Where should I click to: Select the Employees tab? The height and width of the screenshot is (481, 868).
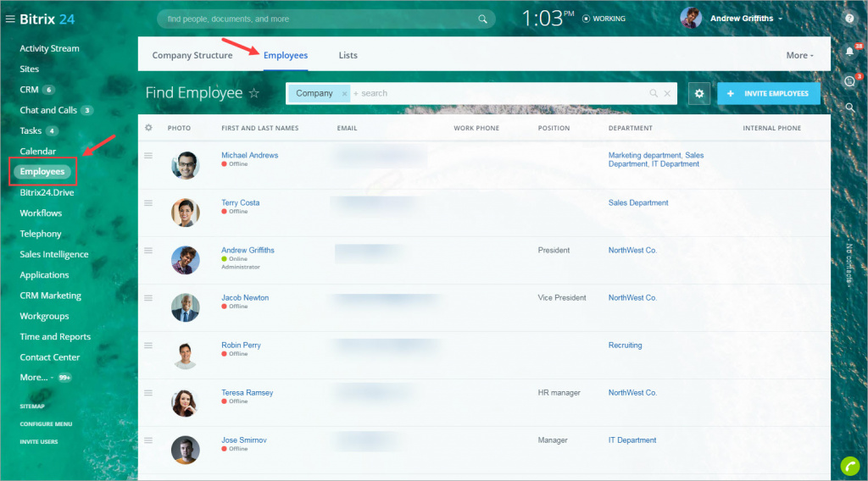[286, 55]
